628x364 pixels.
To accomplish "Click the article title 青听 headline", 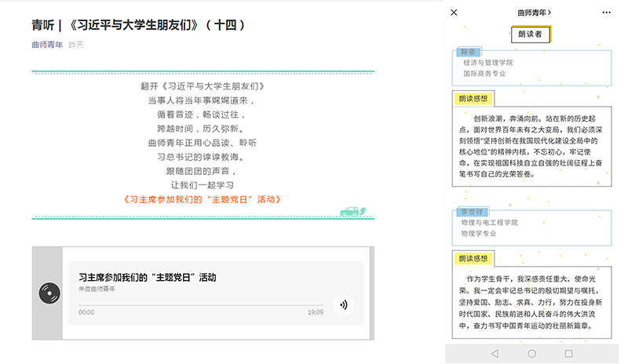I will [x=139, y=25].
